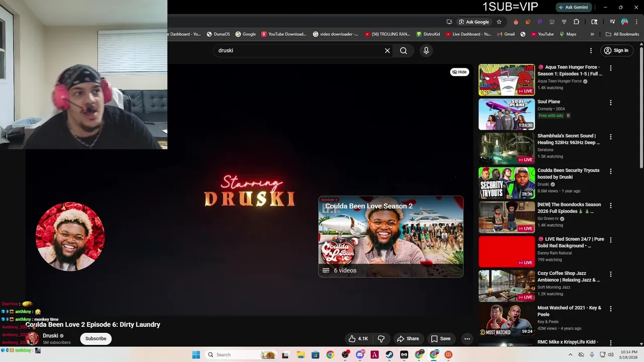
Task: Bookmark this page with the star
Action: click(499, 22)
